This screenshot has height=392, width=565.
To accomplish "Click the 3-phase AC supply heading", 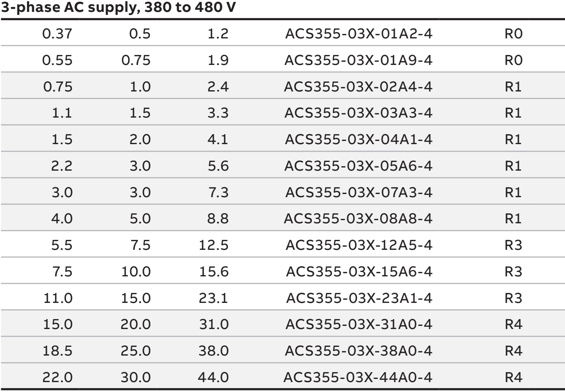I will tap(119, 8).
